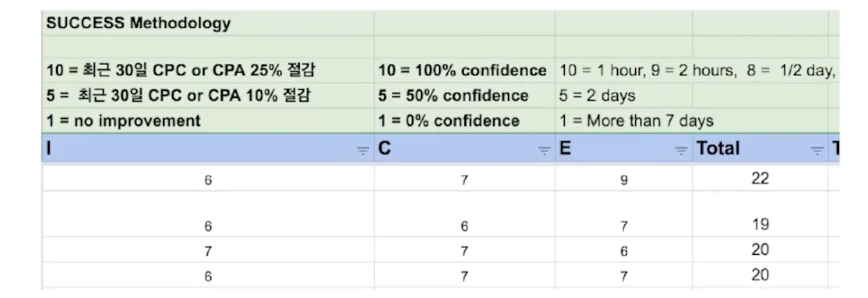Viewport: 868px width, 298px height.
Task: Click the E column cell containing 9
Action: click(x=624, y=180)
